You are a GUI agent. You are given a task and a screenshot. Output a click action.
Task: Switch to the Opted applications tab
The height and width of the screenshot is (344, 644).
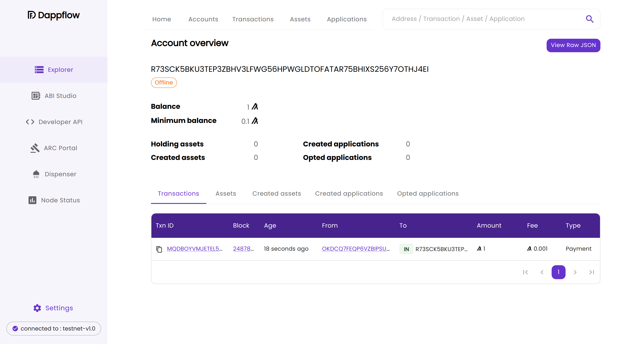pyautogui.click(x=427, y=193)
